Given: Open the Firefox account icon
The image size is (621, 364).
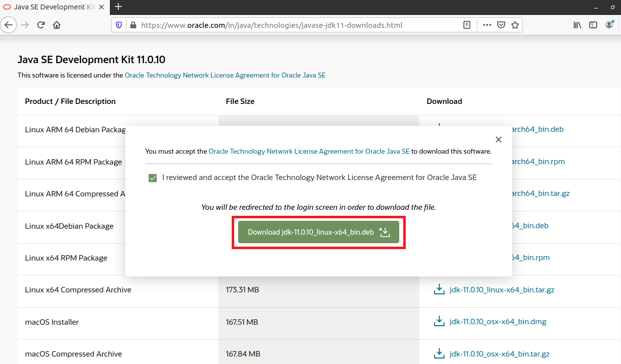Looking at the screenshot, I should (610, 25).
